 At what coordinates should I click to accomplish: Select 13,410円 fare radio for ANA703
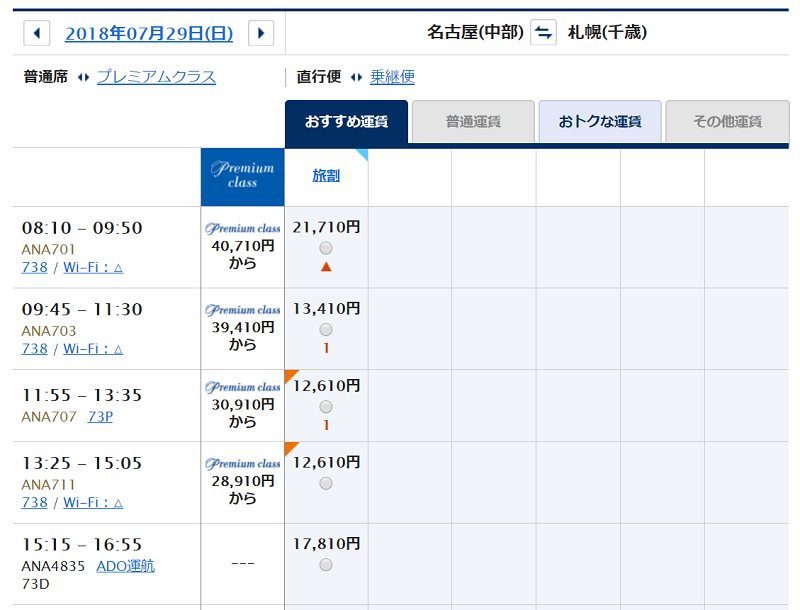click(x=326, y=330)
